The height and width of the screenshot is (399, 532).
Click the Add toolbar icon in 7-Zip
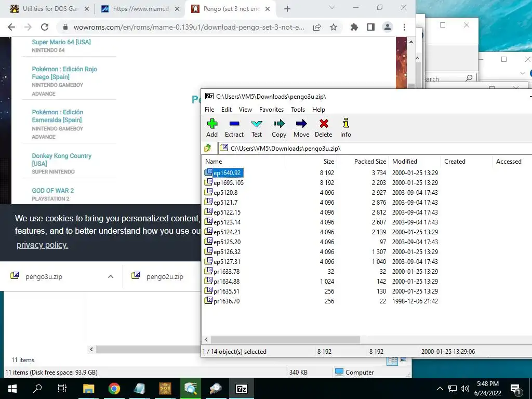click(x=212, y=128)
